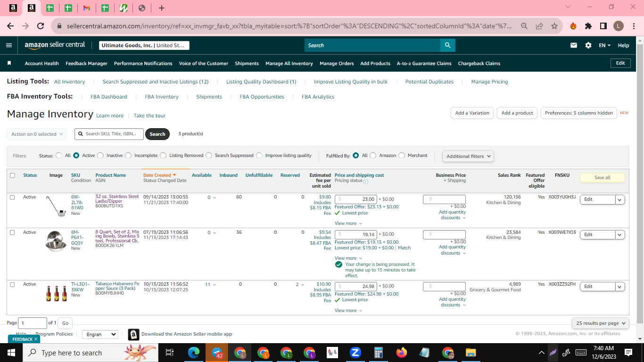Open the 25 results per page dropdown
644x362 pixels.
601,323
